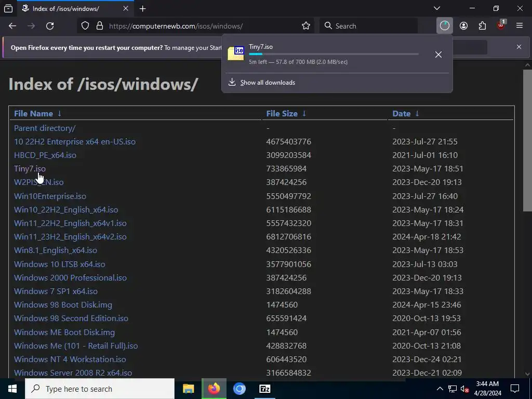Download Windows 98 Second Edition.iso

(x=71, y=318)
